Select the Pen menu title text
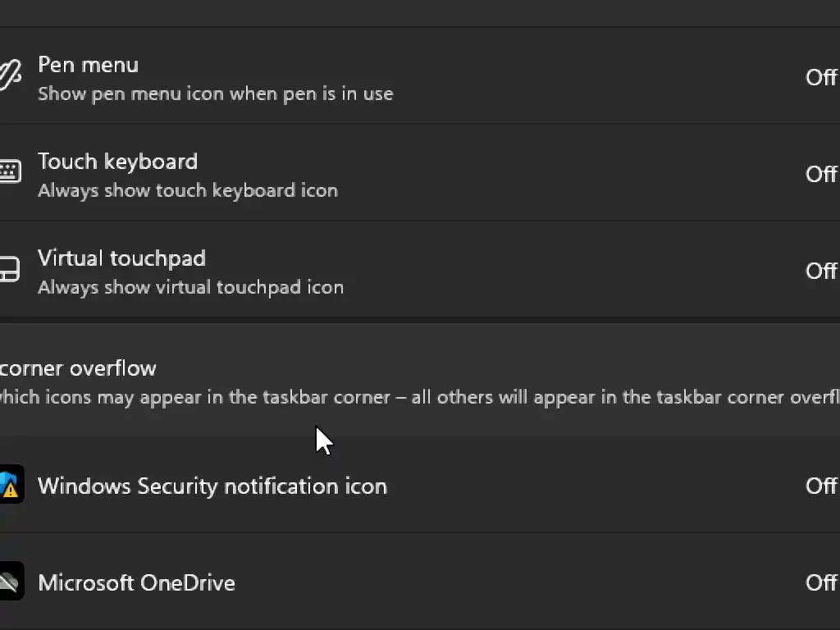Viewport: 840px width, 630px height. (88, 65)
